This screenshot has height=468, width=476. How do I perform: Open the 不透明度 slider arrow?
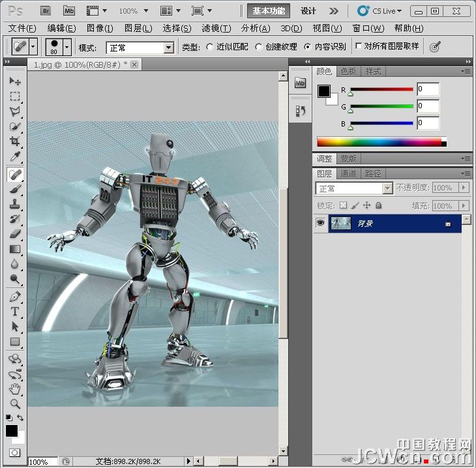tap(464, 188)
